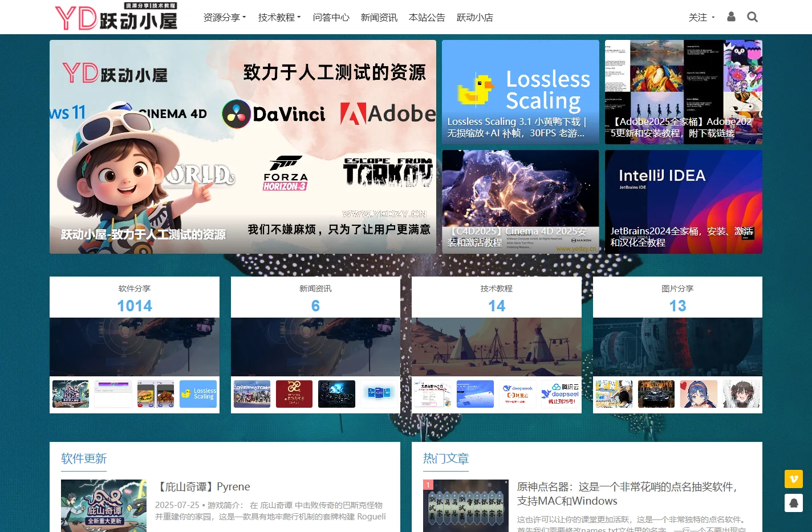Open the Cinema 4D 2025 tutorial card
This screenshot has width=812, height=532.
tap(521, 202)
